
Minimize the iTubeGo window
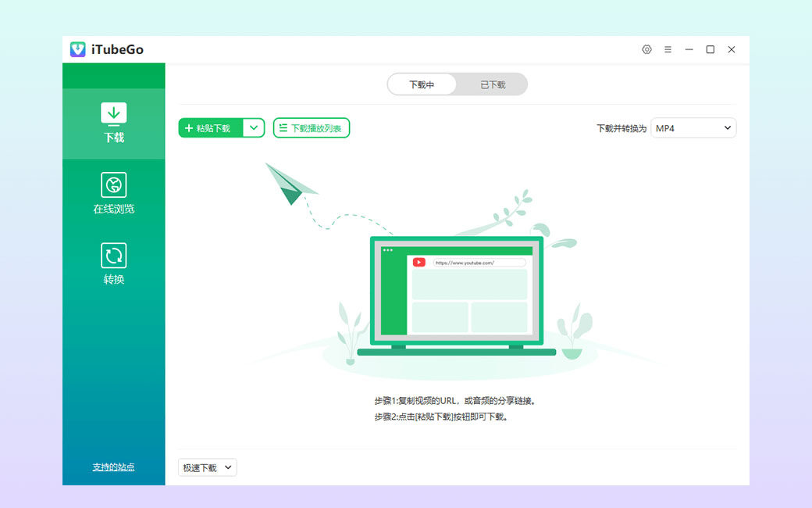(689, 49)
